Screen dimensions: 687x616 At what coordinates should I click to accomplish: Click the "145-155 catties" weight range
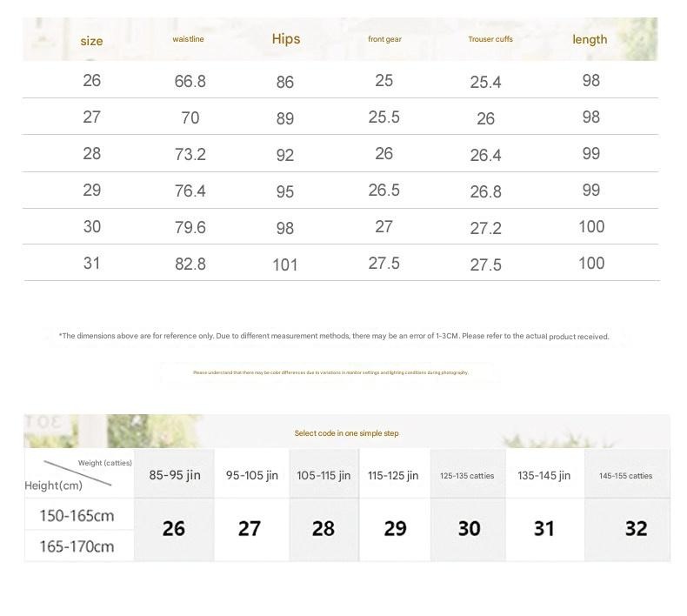tap(625, 476)
